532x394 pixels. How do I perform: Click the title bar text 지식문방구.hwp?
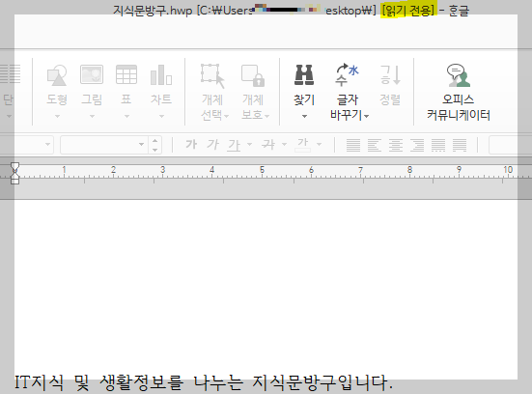click(x=153, y=11)
